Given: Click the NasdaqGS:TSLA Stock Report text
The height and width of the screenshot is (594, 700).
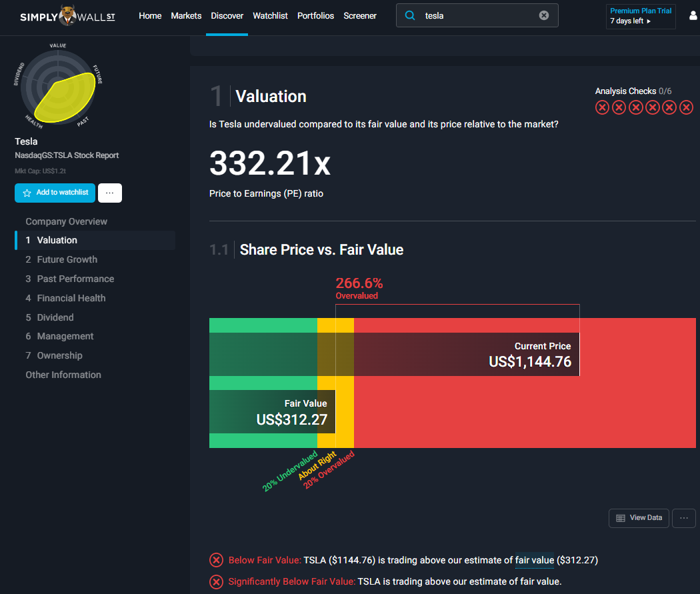Looking at the screenshot, I should pyautogui.click(x=67, y=155).
